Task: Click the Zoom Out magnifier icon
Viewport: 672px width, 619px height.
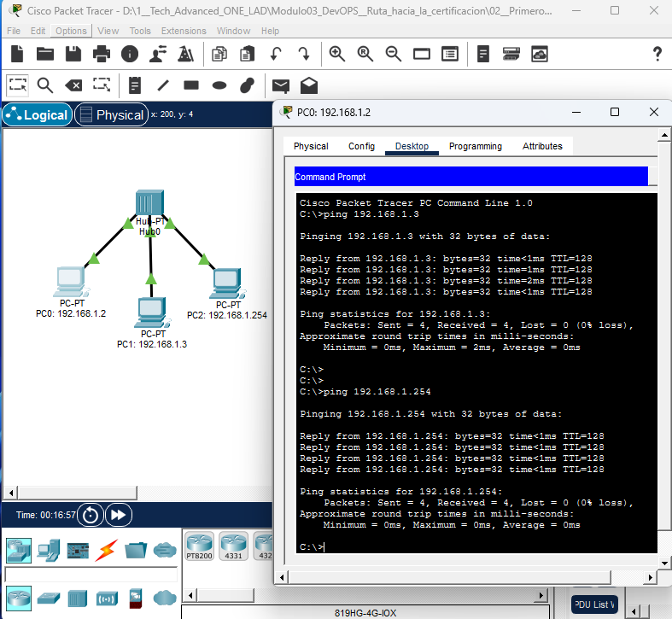Action: point(393,54)
